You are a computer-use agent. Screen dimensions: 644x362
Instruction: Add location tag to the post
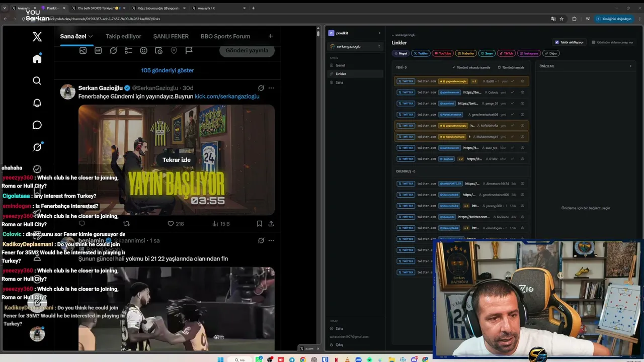pyautogui.click(x=174, y=50)
